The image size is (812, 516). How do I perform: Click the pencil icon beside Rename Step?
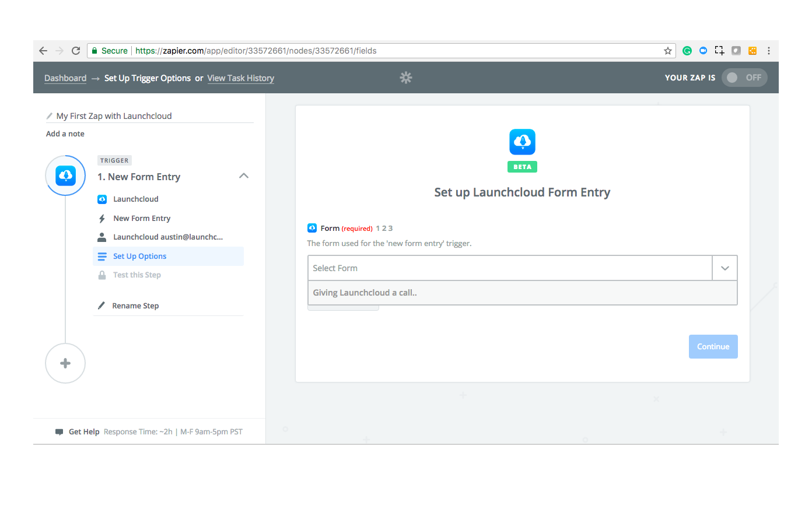tap(101, 306)
